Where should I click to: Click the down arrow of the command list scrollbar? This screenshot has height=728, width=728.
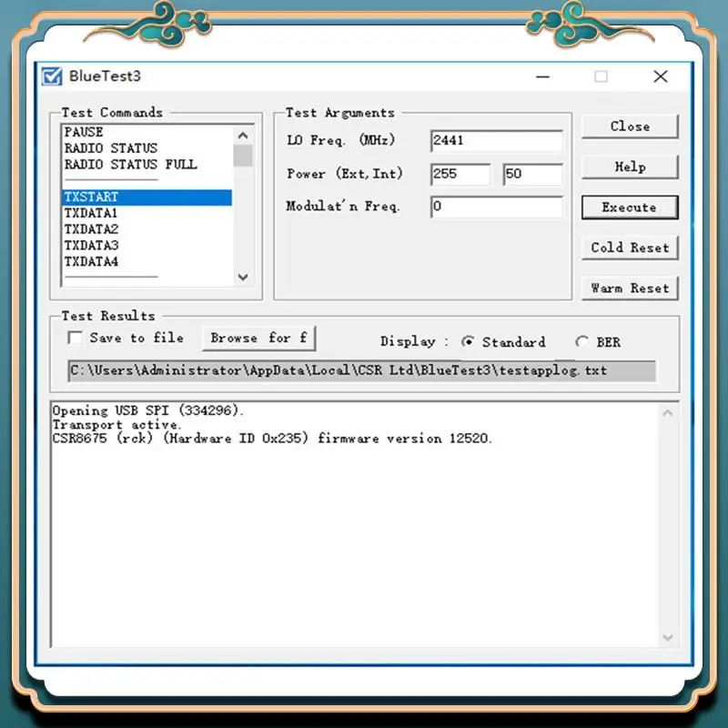pos(242,278)
